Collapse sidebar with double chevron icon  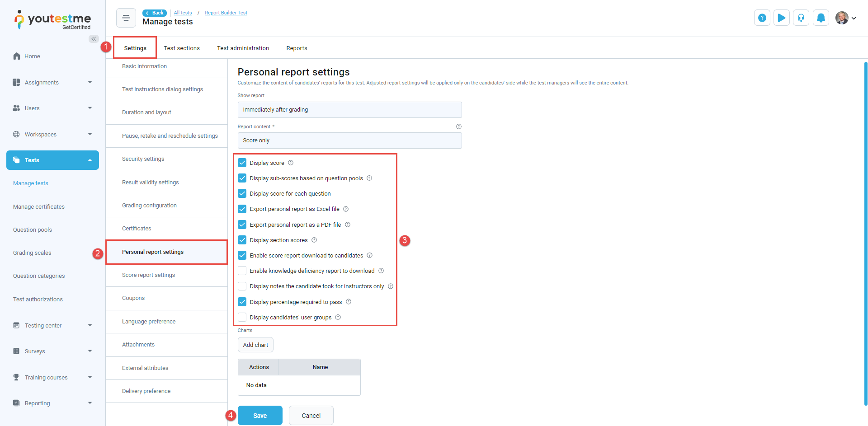coord(94,39)
